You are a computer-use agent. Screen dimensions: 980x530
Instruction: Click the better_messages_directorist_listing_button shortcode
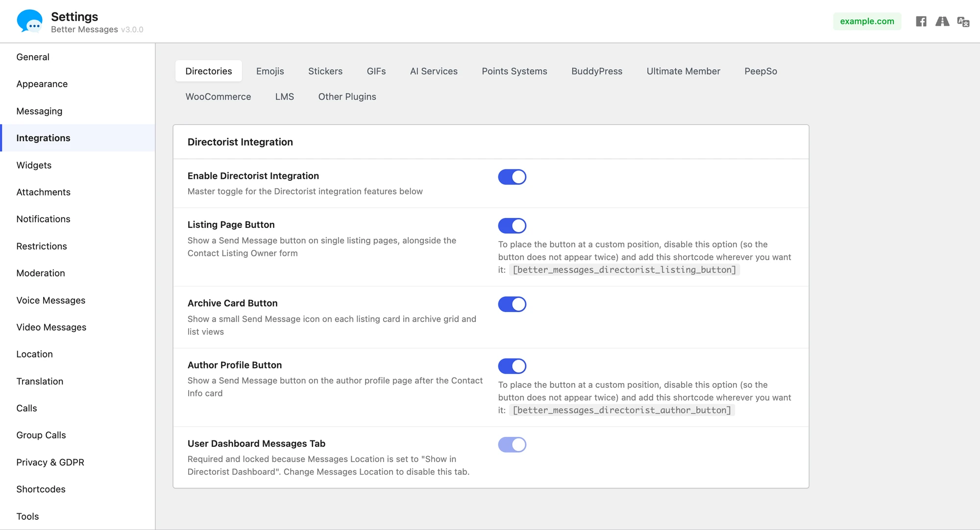click(624, 270)
